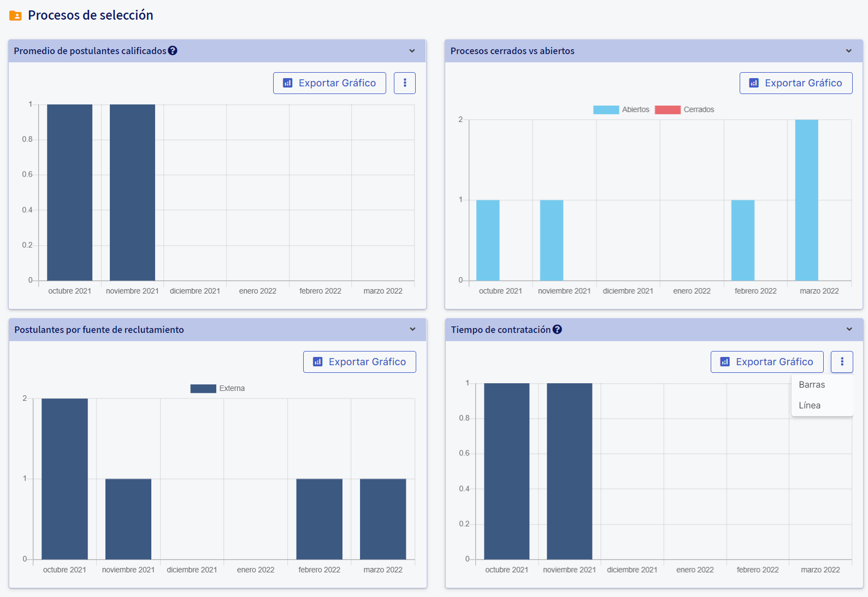This screenshot has height=597, width=868.
Task: Collapse the Tiempo de contratación panel
Action: coord(849,330)
